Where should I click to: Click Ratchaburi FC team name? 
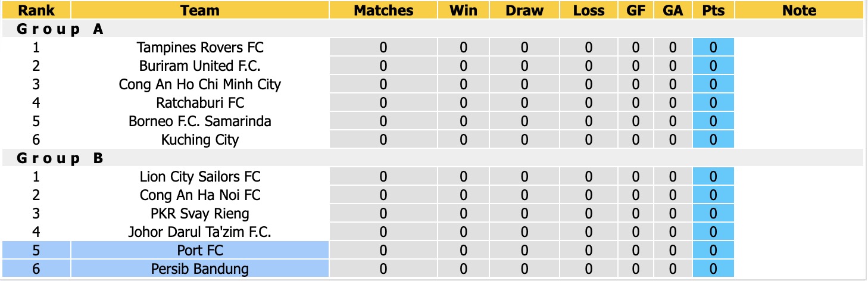pyautogui.click(x=200, y=102)
